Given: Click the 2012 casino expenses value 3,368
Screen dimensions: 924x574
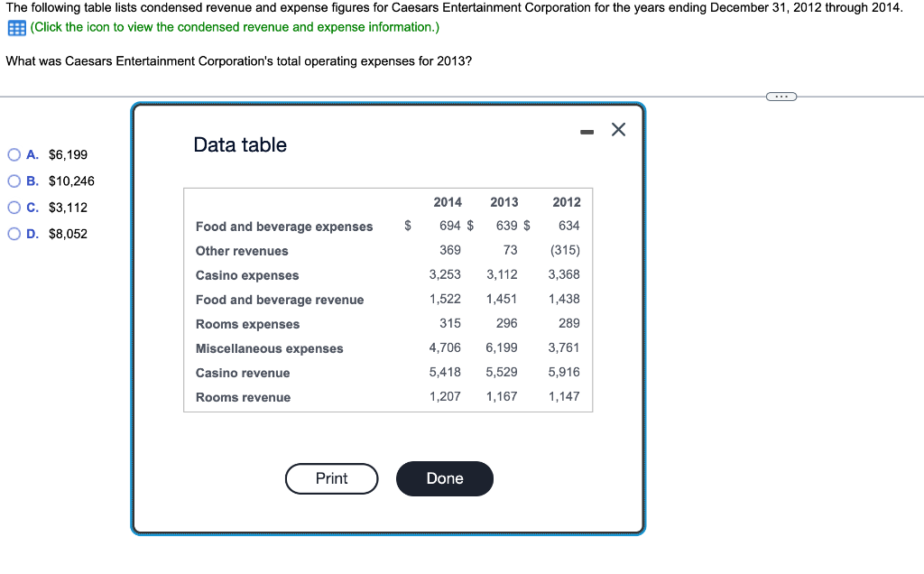Looking at the screenshot, I should pos(564,274).
